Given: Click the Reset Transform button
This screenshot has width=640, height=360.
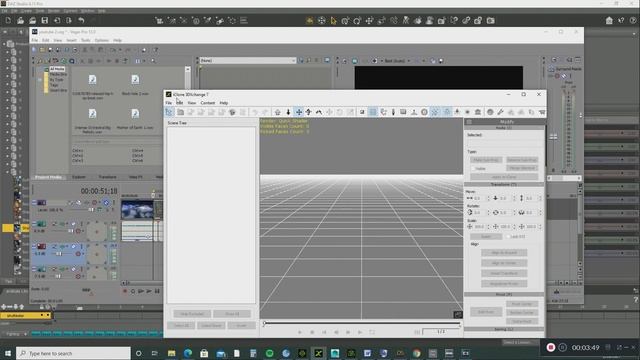Looking at the screenshot, I should coord(504,273).
